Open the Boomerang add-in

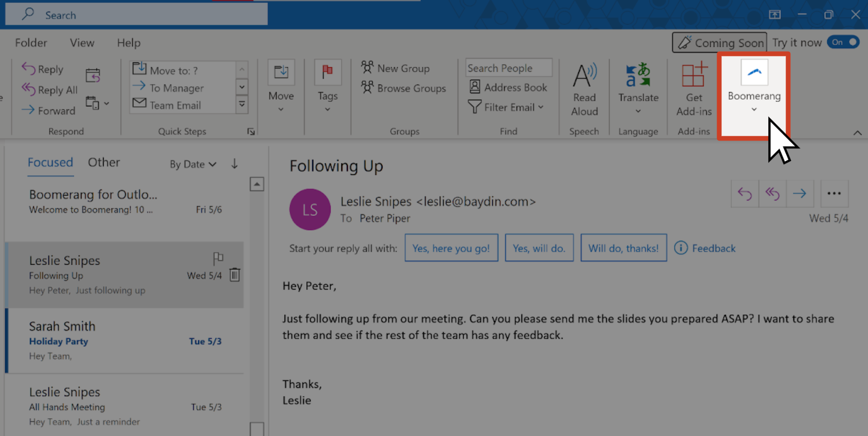click(x=754, y=87)
